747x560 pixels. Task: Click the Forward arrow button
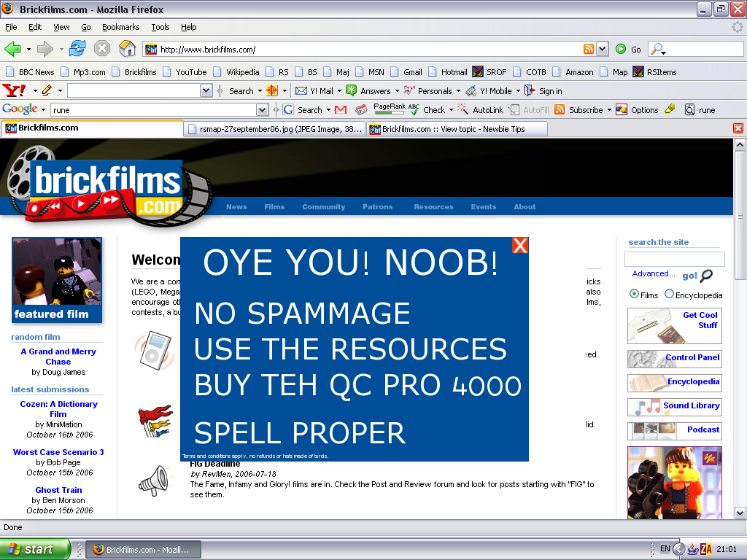pos(44,49)
